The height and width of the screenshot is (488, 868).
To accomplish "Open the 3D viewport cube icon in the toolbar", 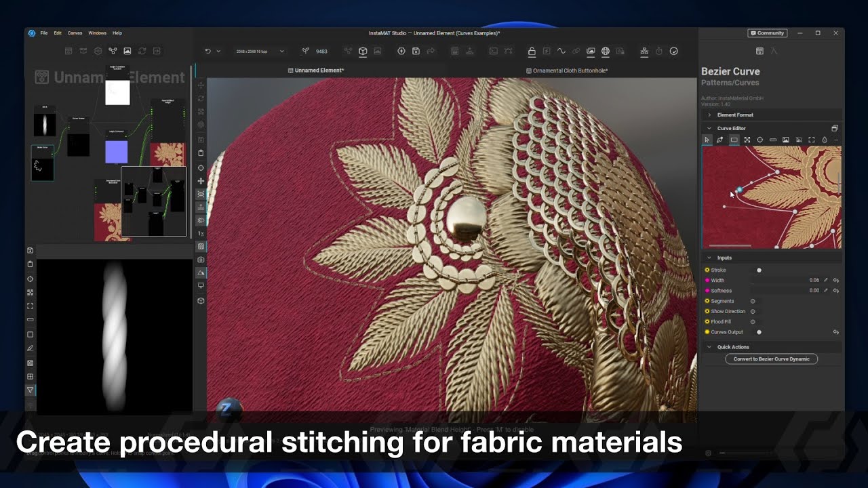I will pyautogui.click(x=363, y=51).
